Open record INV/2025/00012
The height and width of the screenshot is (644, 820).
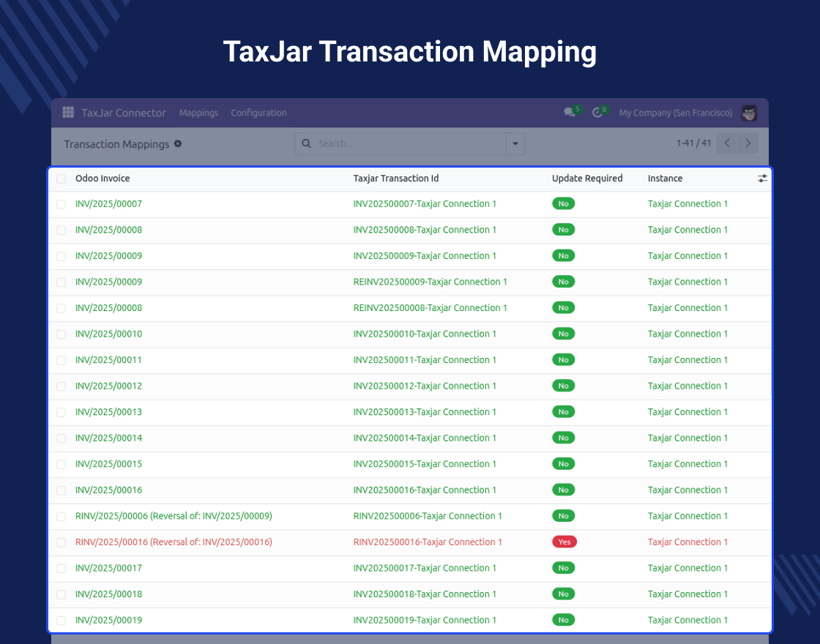(109, 386)
